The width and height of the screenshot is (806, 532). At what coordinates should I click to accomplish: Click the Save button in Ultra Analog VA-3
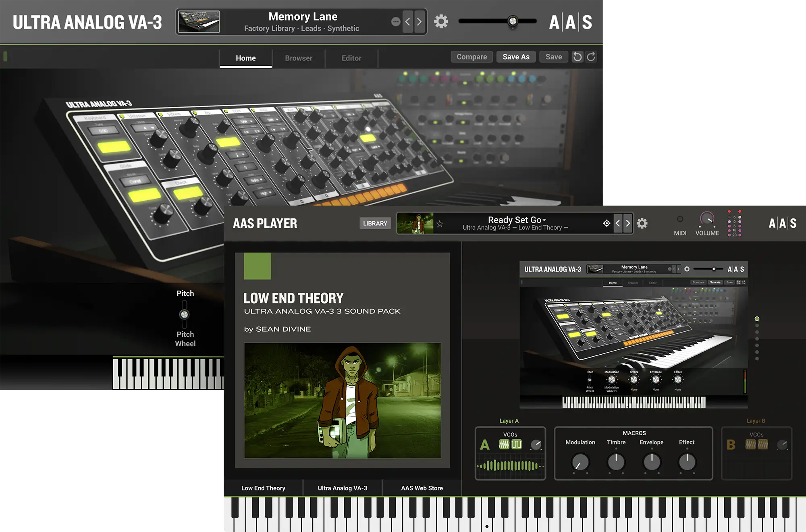click(554, 57)
